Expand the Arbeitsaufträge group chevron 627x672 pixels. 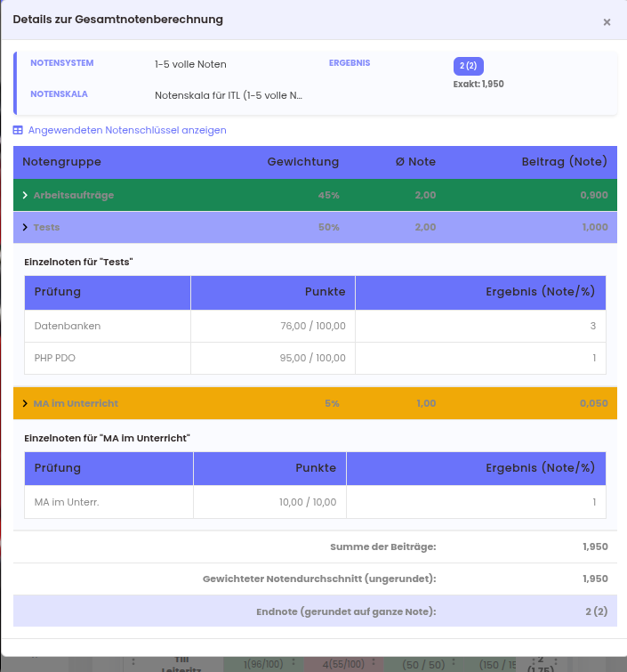point(25,195)
